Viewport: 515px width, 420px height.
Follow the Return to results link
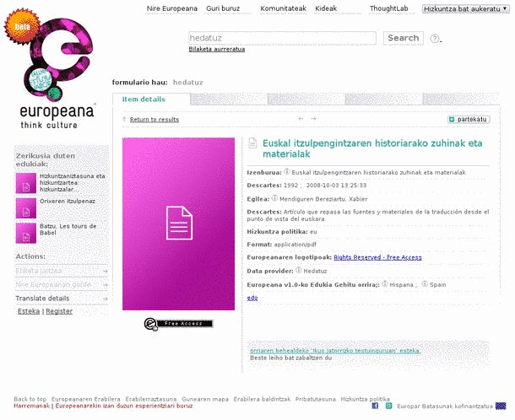[x=154, y=120]
